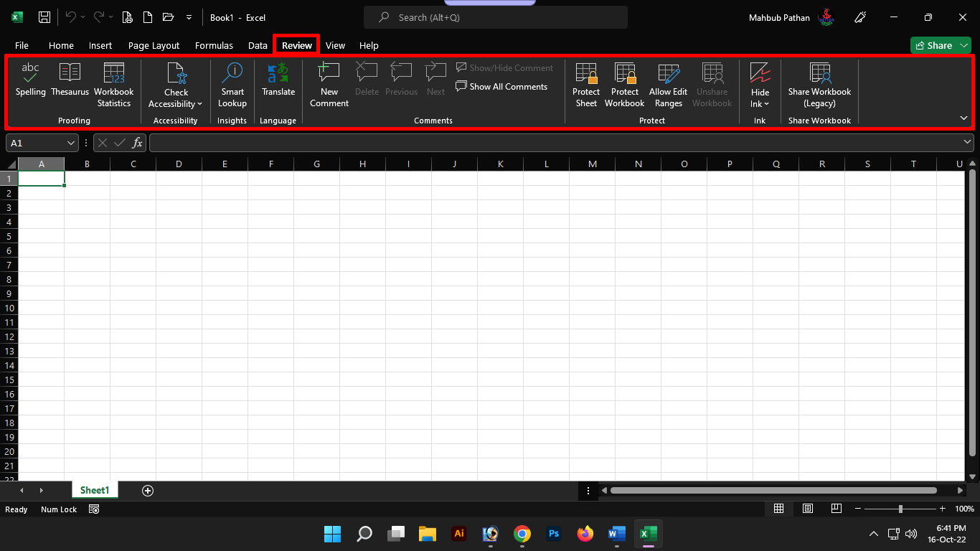The height and width of the screenshot is (551, 980).
Task: Open the Name Box dropdown arrow
Action: pos(70,143)
